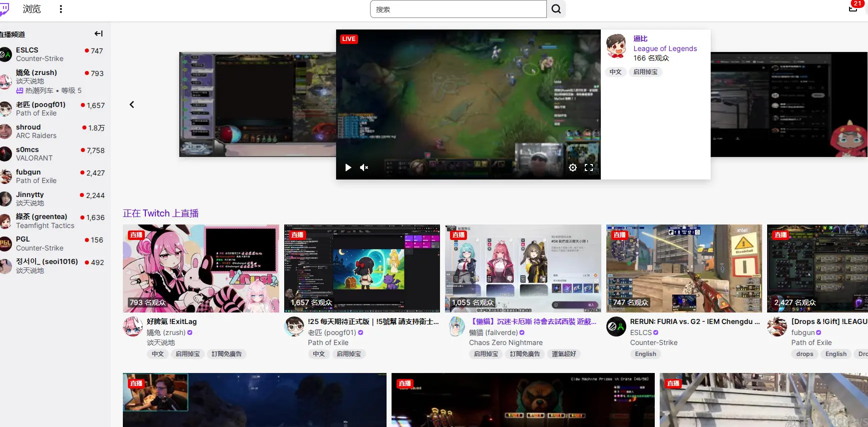Open left carousel preview thumbnail
The width and height of the screenshot is (868, 427).
pyautogui.click(x=257, y=104)
